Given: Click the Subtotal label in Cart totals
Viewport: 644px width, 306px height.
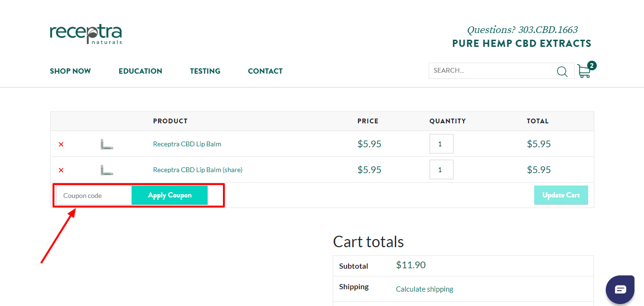Looking at the screenshot, I should pyautogui.click(x=353, y=266).
